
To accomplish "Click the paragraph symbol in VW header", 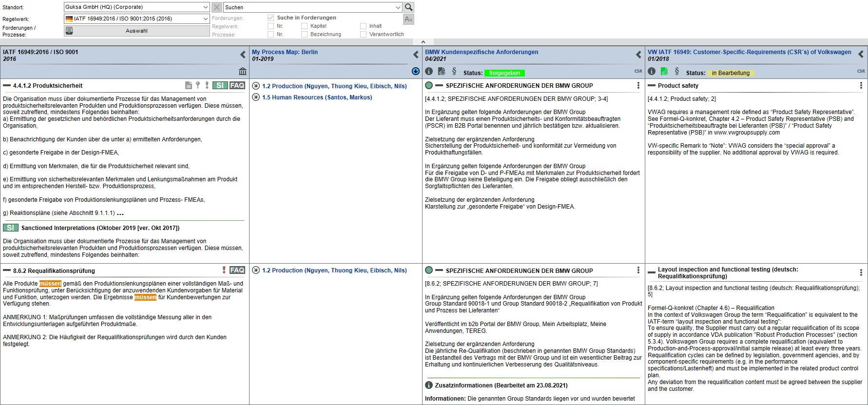I will 677,71.
